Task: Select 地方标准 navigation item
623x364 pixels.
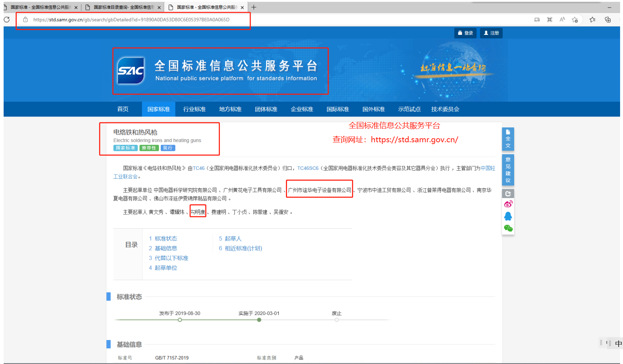Action: [x=230, y=109]
